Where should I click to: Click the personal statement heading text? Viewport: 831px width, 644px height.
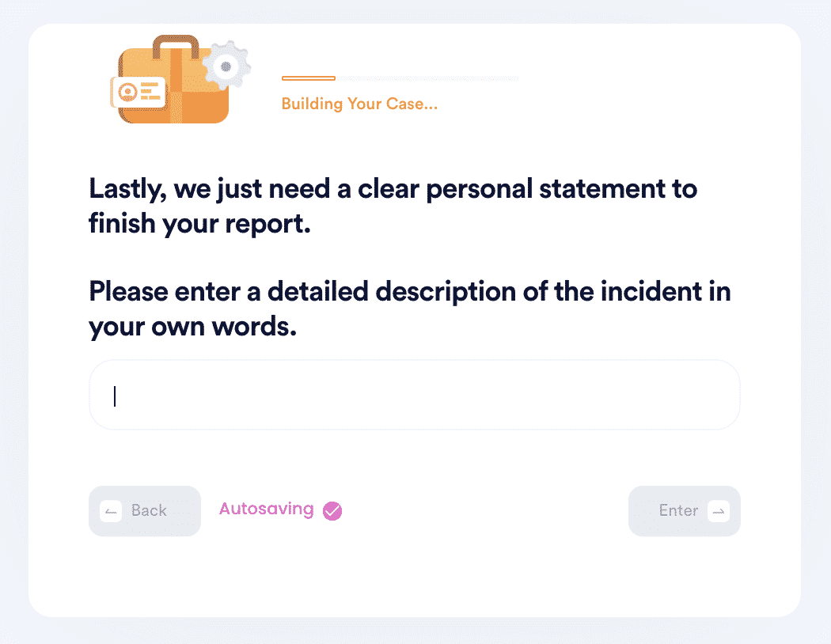(x=393, y=206)
